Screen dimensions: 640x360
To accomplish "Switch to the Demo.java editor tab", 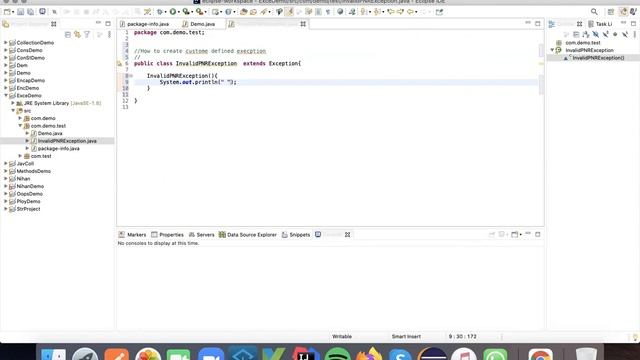I will point(199,24).
